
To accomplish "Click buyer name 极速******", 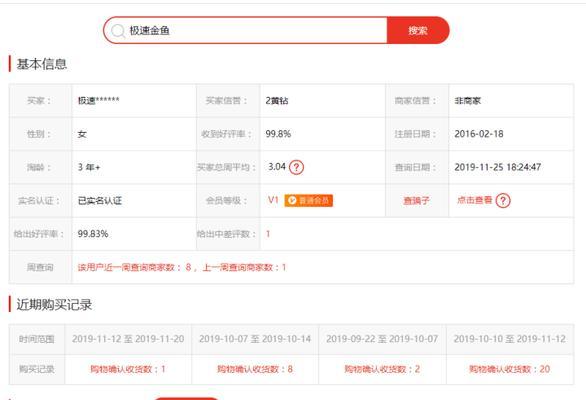I will pyautogui.click(x=99, y=101).
